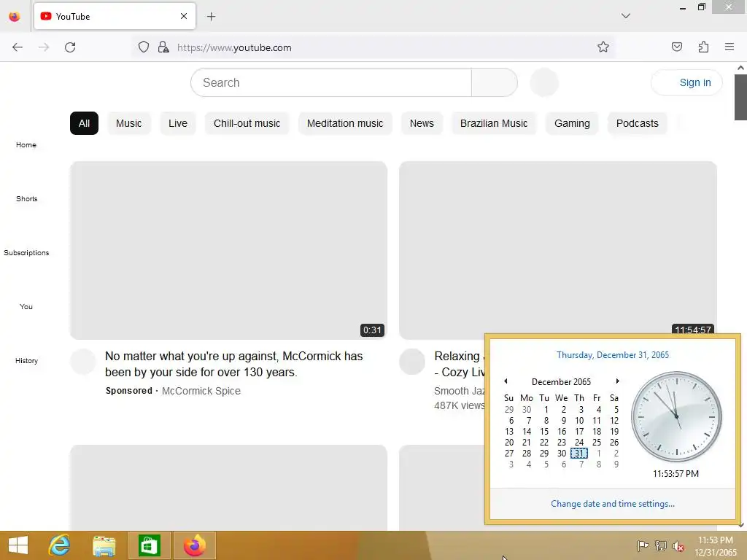
Task: Open History in YouTube sidebar
Action: coord(26,360)
